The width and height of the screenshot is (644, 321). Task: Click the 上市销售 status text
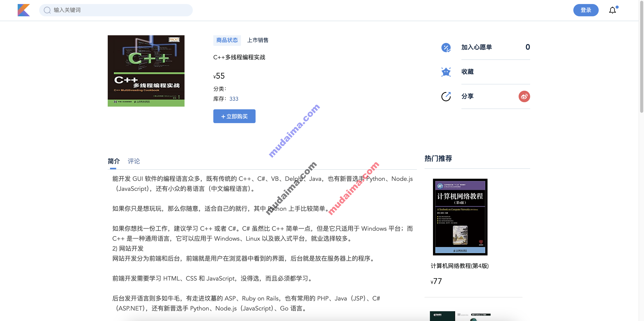click(x=258, y=40)
